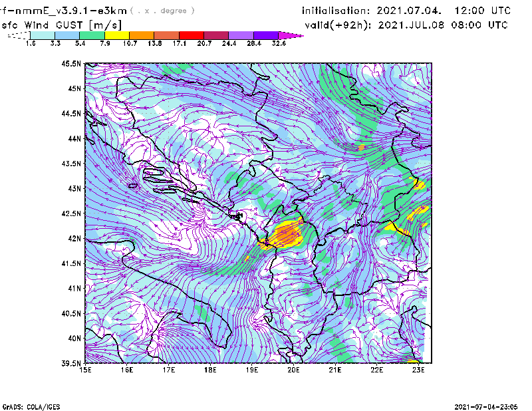Click the 20E longitude label
532x411 pixels.
coord(293,370)
